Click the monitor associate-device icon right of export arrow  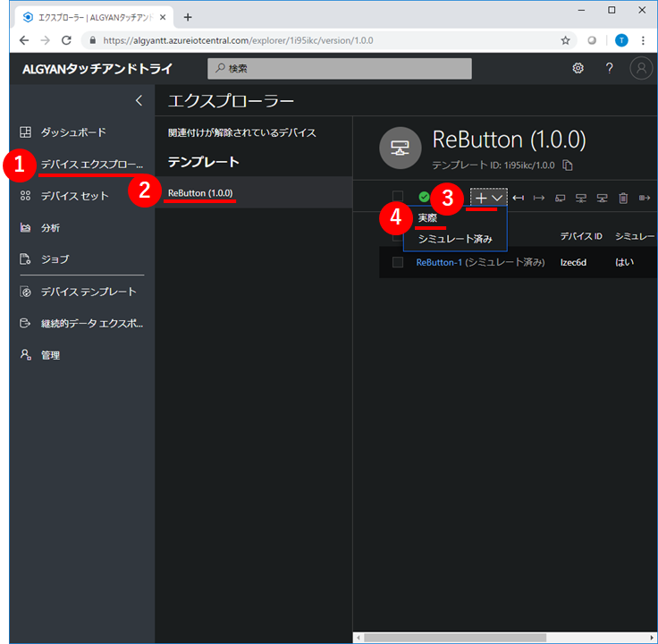561,198
